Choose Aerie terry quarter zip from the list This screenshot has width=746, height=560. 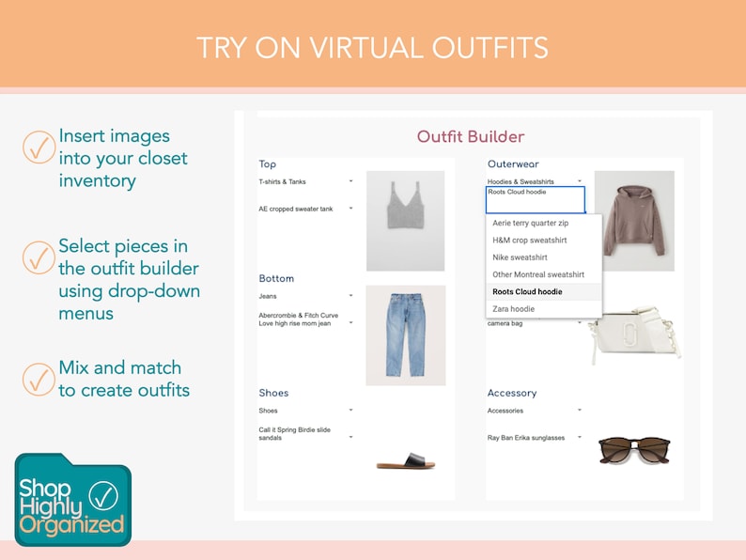[544, 223]
